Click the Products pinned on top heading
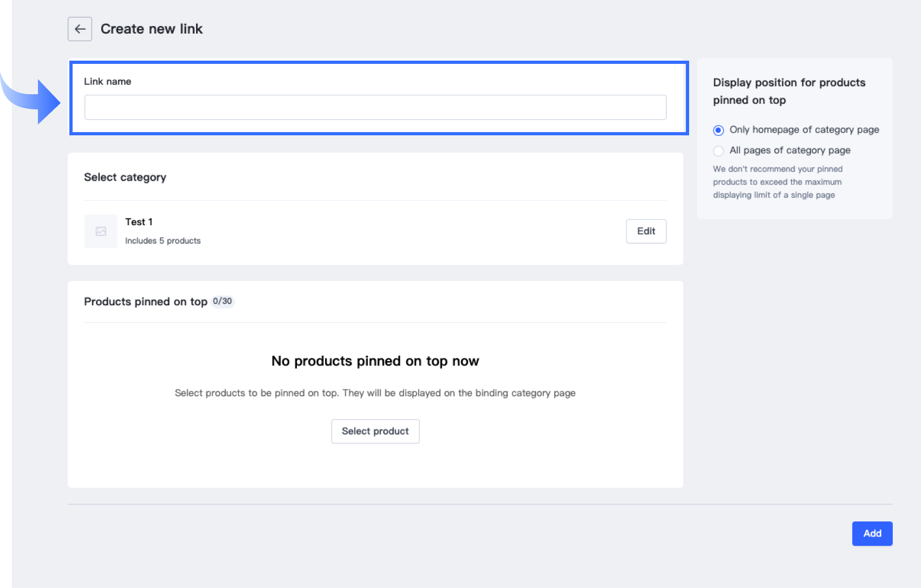921x588 pixels. coord(146,302)
